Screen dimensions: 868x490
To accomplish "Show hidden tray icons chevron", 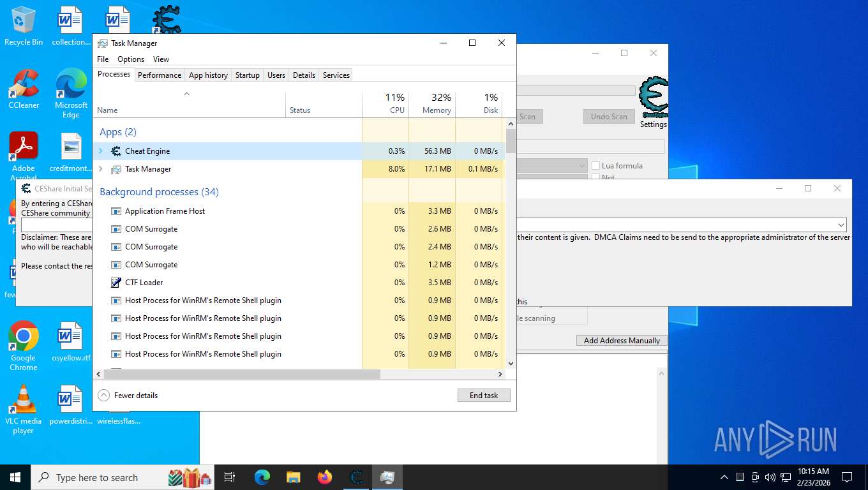I will coord(724,477).
